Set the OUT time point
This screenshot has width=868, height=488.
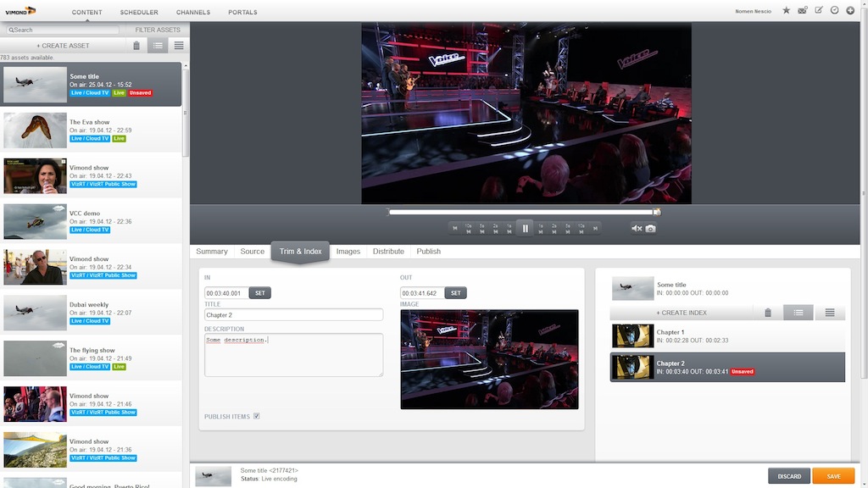point(455,292)
